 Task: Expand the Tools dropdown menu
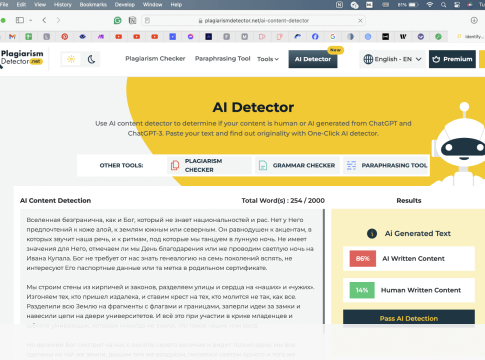268,59
